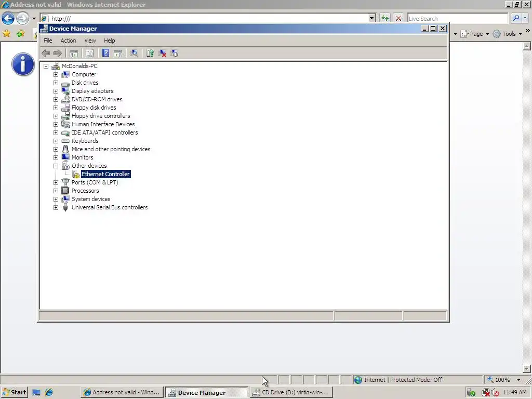Click the Live Search input box

tap(458, 18)
